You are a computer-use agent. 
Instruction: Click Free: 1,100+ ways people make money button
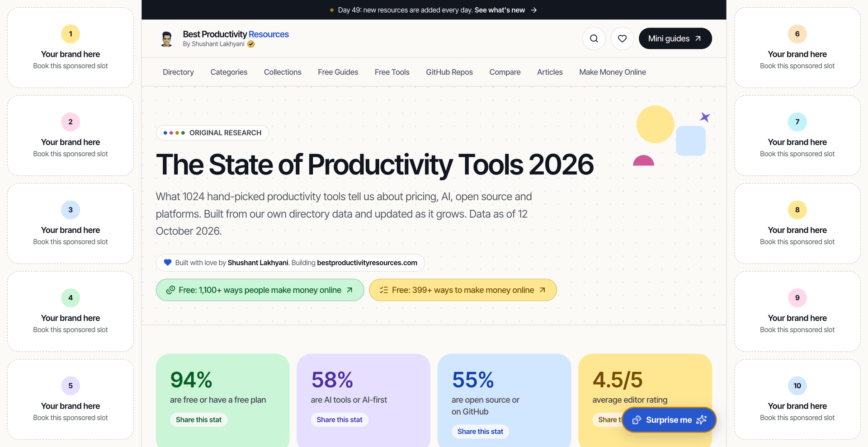[260, 290]
